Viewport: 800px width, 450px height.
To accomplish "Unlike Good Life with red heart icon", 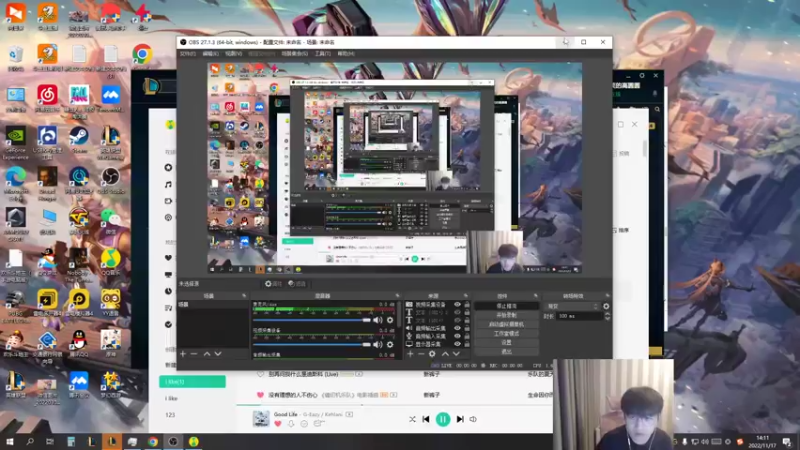I will click(x=278, y=423).
